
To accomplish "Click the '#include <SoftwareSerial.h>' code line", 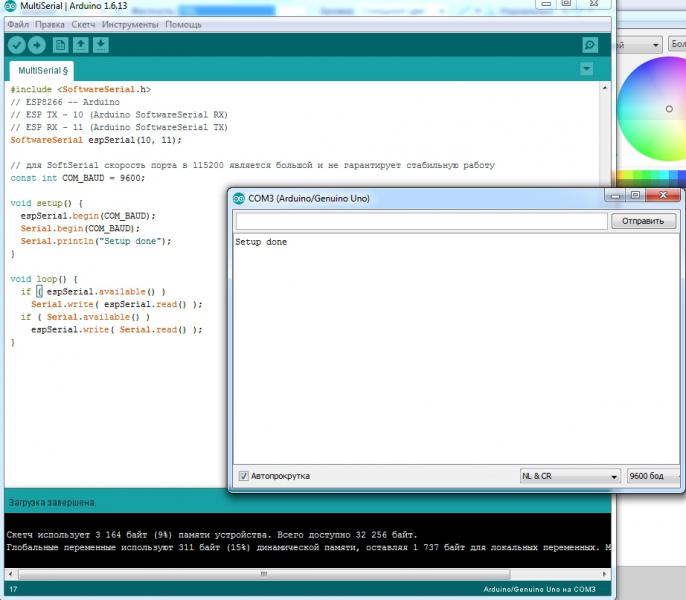I will pos(80,89).
